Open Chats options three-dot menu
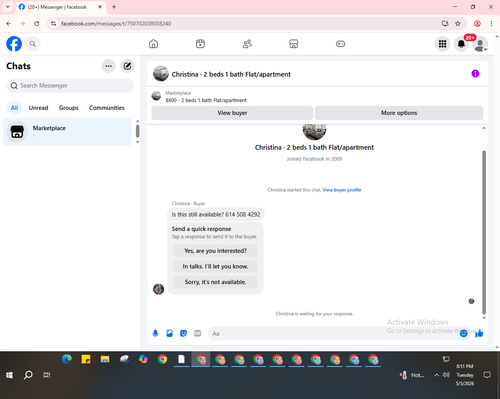This screenshot has height=399, width=500. point(108,66)
